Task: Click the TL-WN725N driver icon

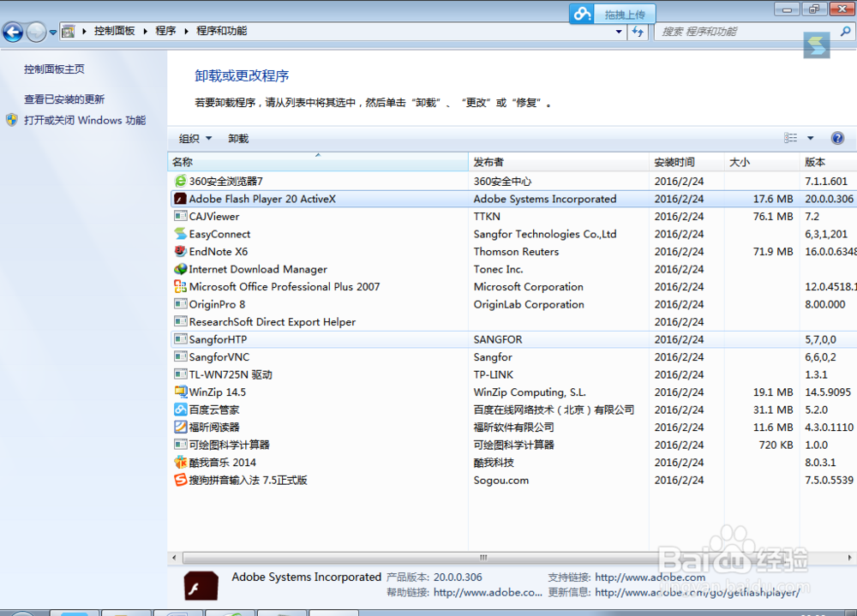Action: tap(180, 374)
